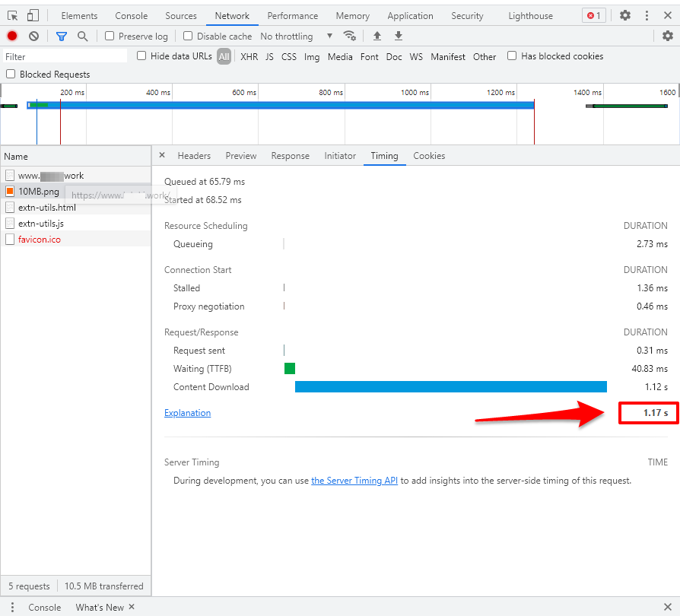Viewport: 680px width, 616px height.
Task: Check Has blocked cookies
Action: coord(512,56)
